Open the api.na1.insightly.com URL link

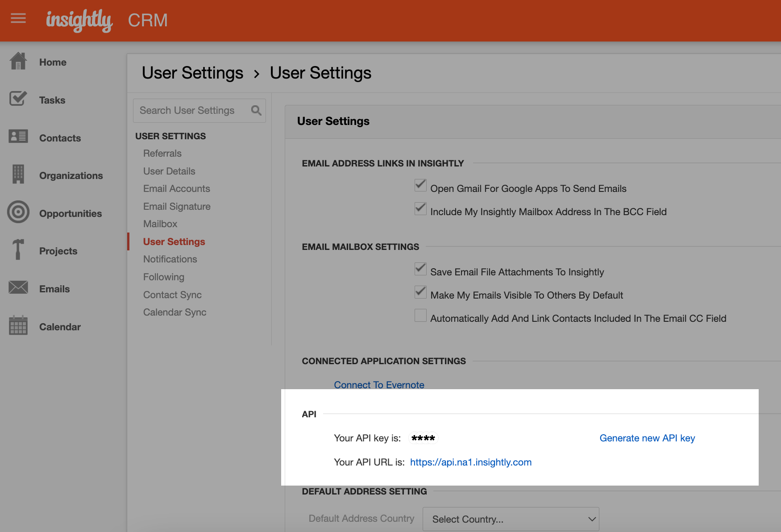tap(471, 462)
